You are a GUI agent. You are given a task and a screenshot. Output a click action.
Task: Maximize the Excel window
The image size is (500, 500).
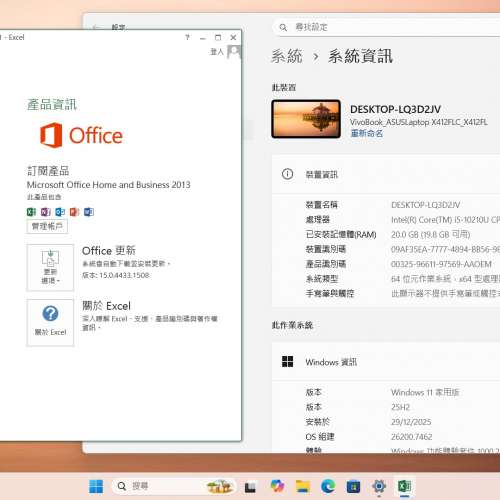pyautogui.click(x=218, y=38)
